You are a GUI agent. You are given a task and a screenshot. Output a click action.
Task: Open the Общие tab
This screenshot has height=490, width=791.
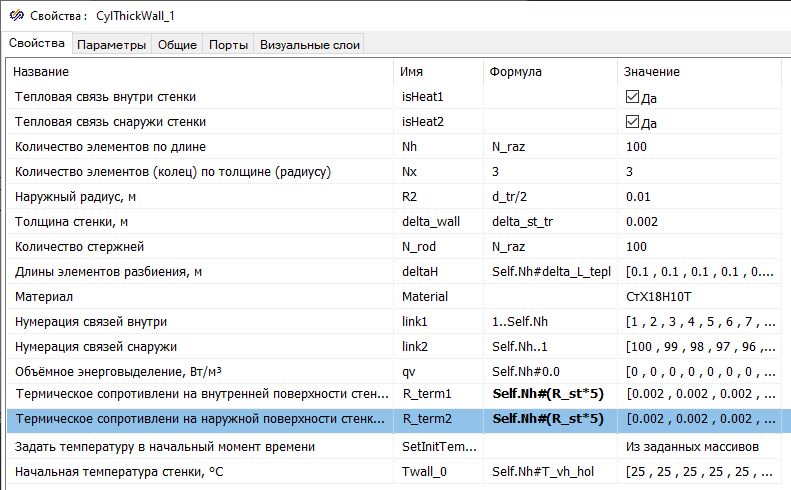point(177,44)
